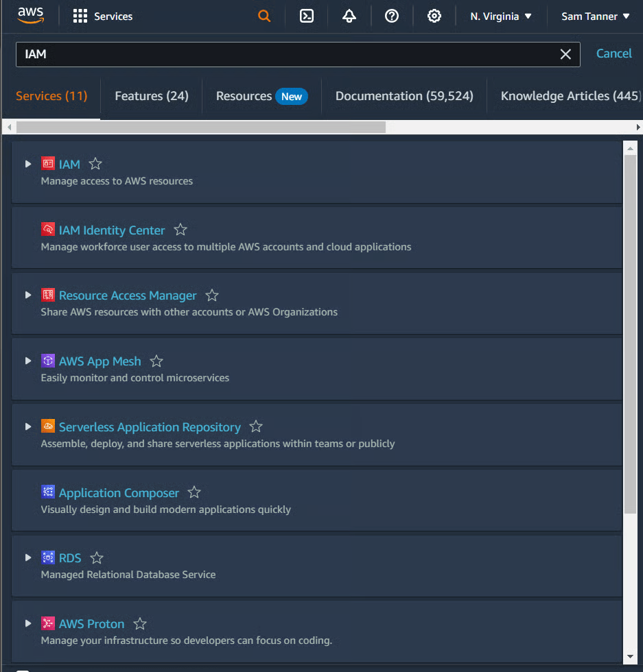Star the IAM Identity Center service
This screenshot has width=643, height=672.
[180, 230]
